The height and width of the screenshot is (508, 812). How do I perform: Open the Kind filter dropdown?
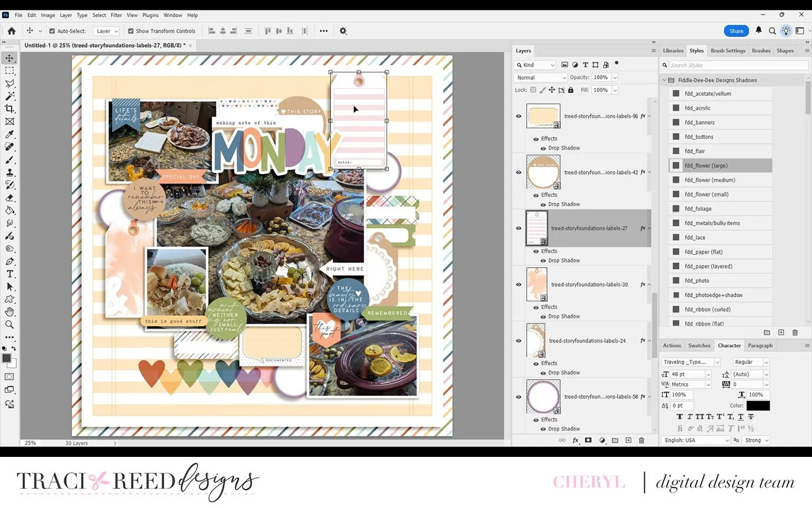coord(535,65)
